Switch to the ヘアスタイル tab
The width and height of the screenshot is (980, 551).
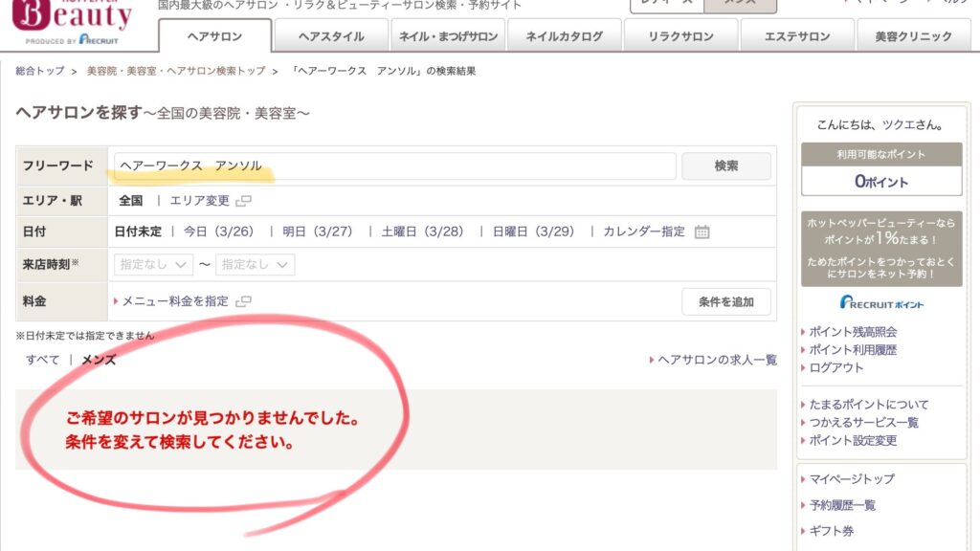tap(331, 36)
